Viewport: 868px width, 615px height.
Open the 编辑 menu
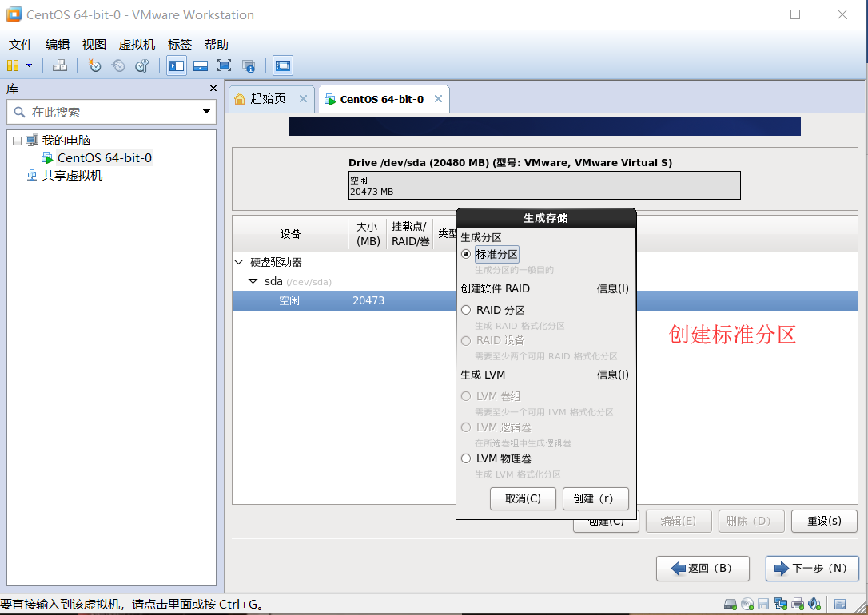[57, 44]
